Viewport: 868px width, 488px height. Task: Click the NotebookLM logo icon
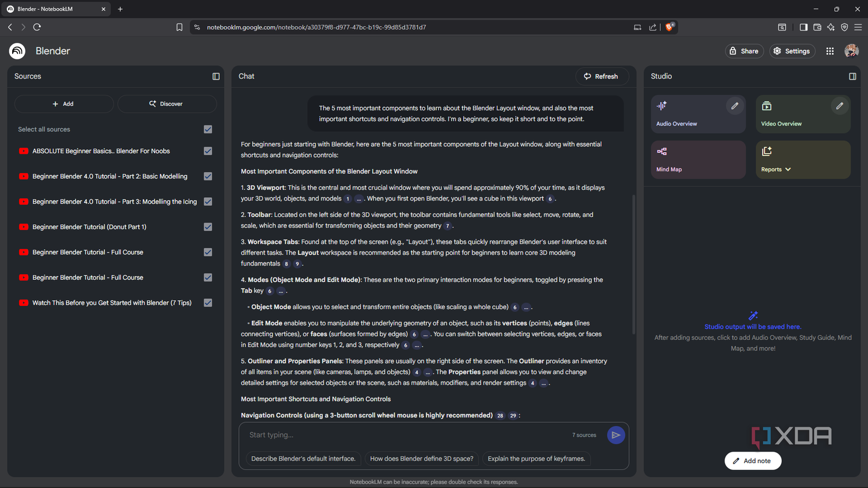(x=17, y=51)
